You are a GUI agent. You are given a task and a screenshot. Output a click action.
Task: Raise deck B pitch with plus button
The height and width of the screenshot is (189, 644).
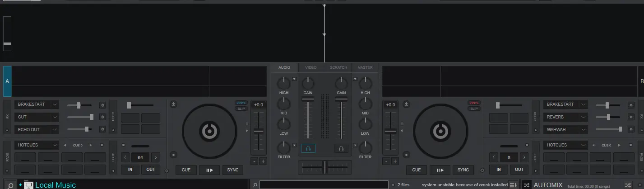click(395, 161)
